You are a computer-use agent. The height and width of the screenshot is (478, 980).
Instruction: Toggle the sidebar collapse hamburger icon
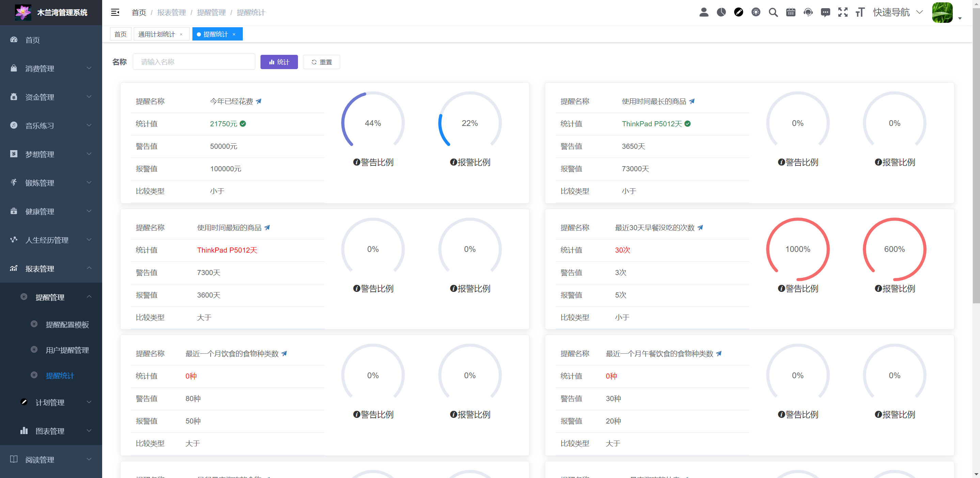tap(115, 13)
